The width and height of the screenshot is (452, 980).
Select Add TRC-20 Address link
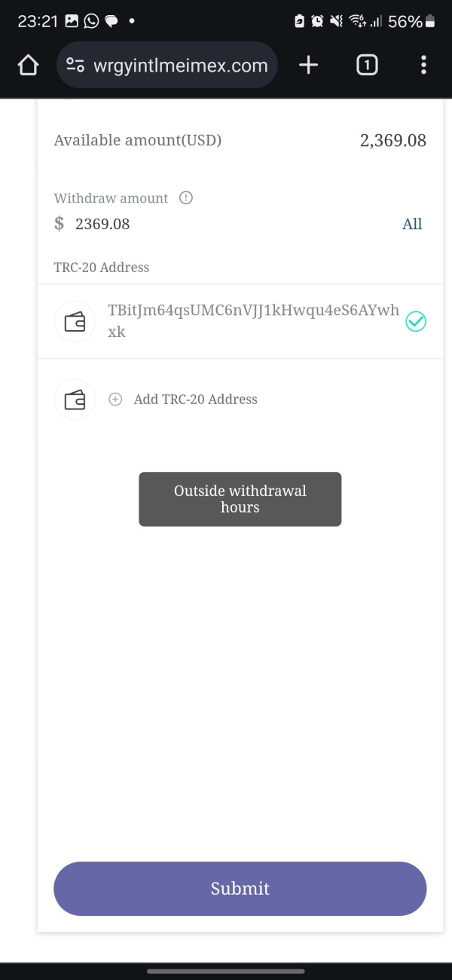195,400
